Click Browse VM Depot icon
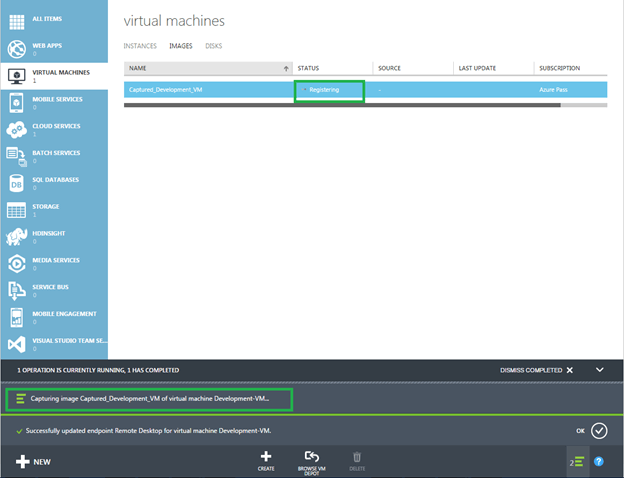Screen dimensions: 624x478 (x=312, y=456)
